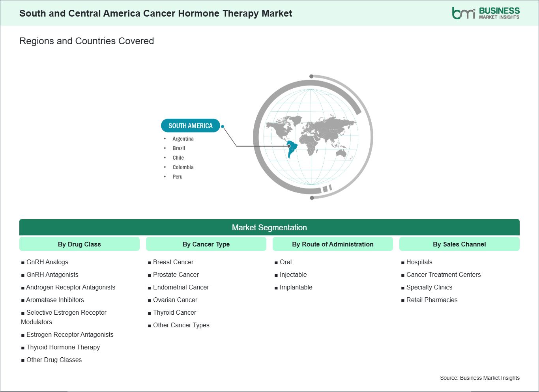This screenshot has width=539, height=392.
Task: Click Argentina in the country list
Action: (183, 139)
